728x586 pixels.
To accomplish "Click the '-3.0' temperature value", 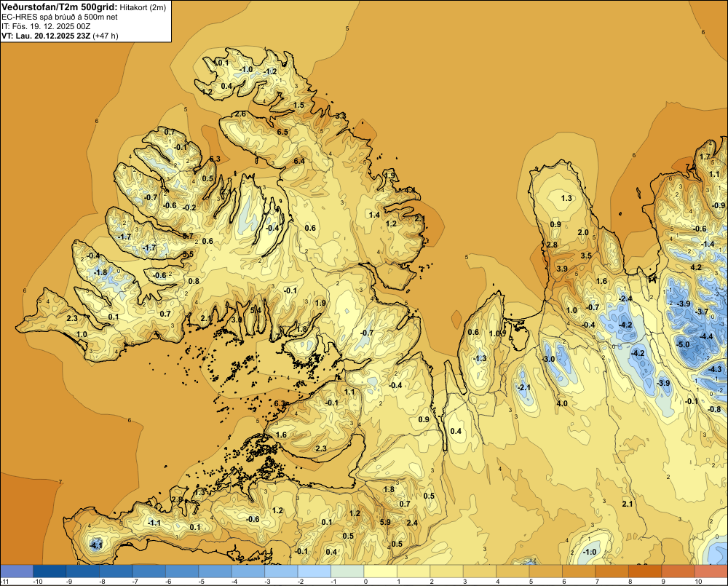I will click(548, 360).
